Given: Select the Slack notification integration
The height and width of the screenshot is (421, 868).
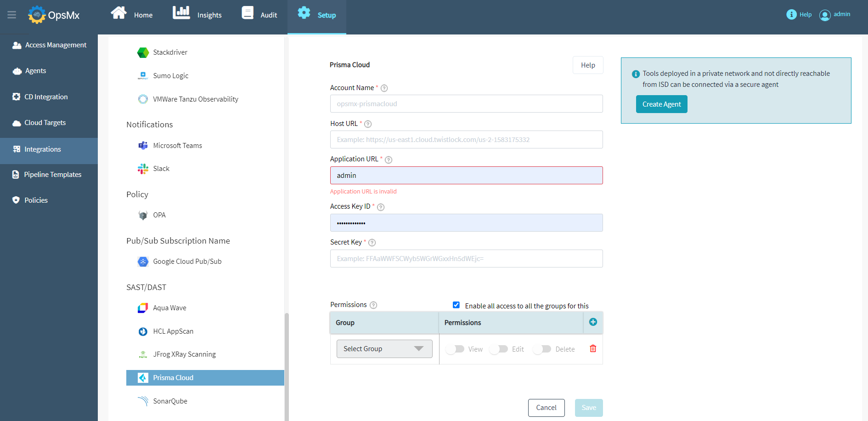Looking at the screenshot, I should tap(161, 169).
